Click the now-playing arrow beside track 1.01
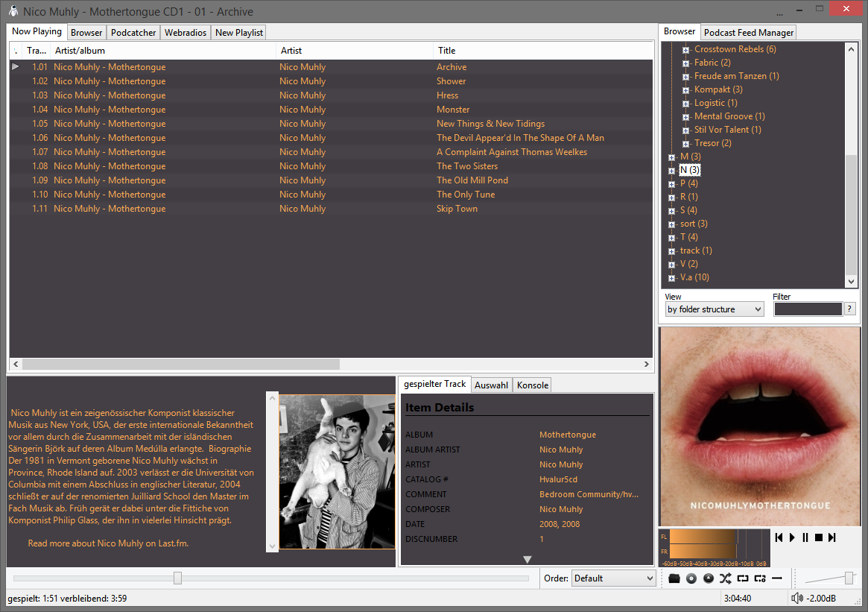 (x=16, y=66)
